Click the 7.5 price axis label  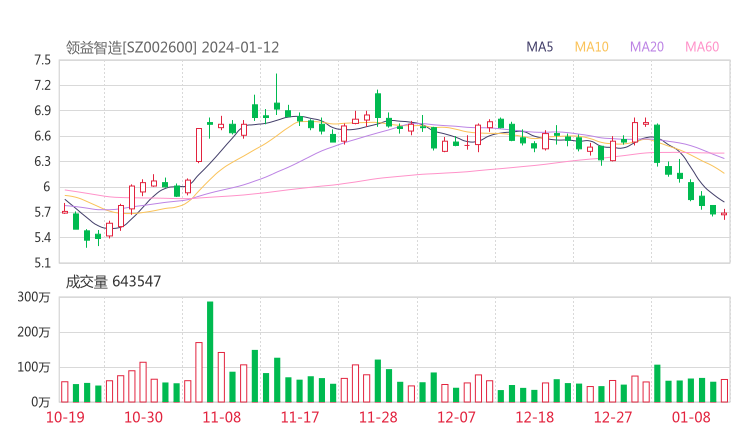pyautogui.click(x=42, y=60)
